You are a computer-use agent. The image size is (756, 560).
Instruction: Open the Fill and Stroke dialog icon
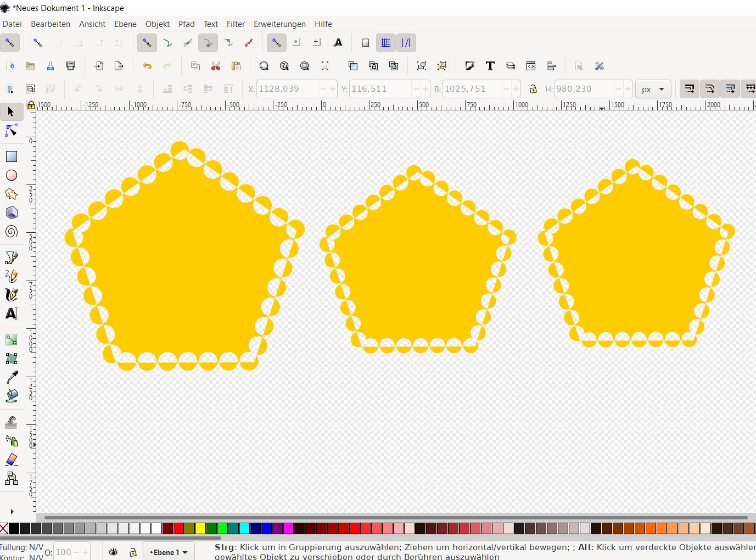[469, 66]
